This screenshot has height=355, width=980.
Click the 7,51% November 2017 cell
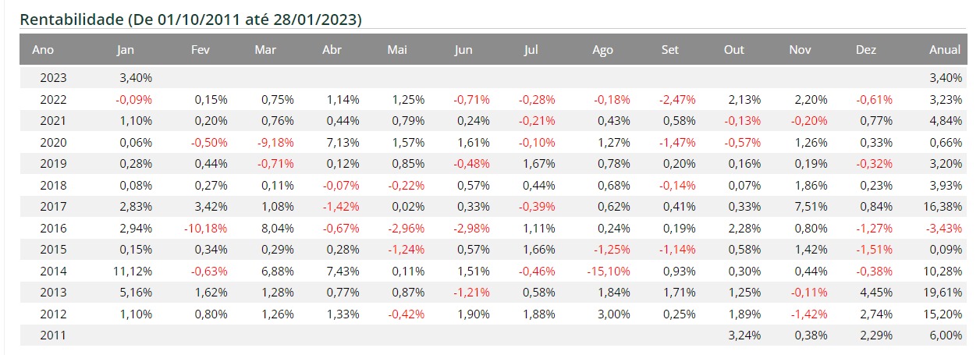click(811, 207)
